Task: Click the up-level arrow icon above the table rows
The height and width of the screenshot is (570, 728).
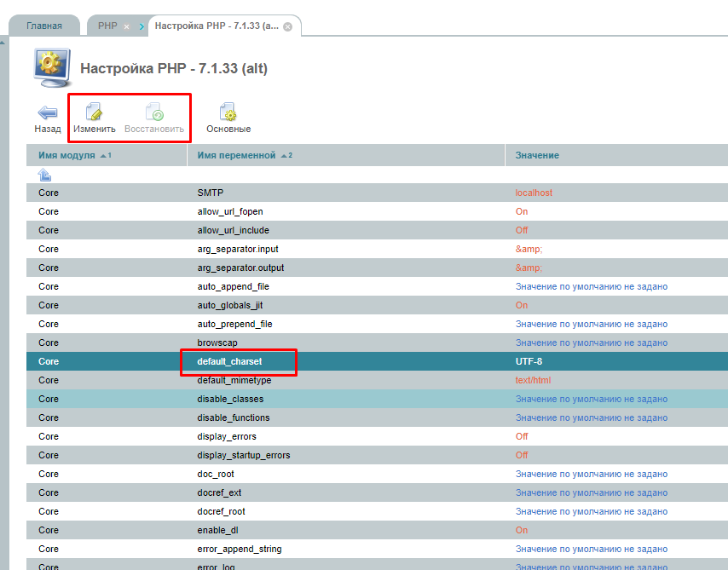Action: 44,175
